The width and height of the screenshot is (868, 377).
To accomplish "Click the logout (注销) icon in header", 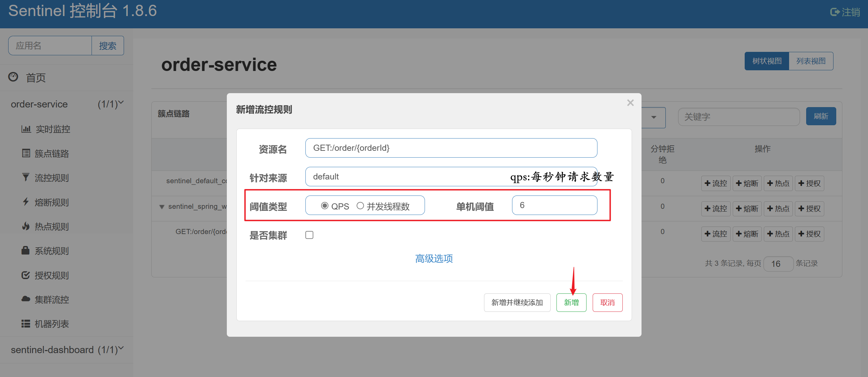I will tap(835, 12).
